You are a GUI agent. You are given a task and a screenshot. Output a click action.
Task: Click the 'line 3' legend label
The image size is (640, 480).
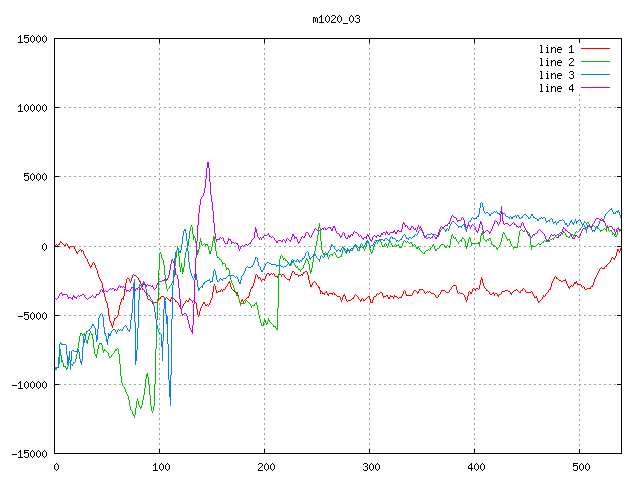556,75
